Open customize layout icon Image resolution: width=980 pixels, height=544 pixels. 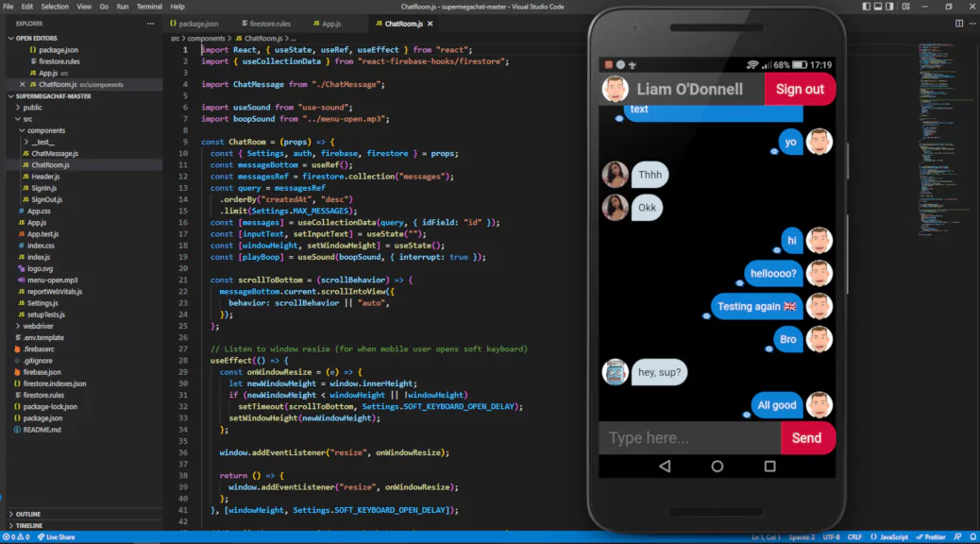[x=906, y=7]
